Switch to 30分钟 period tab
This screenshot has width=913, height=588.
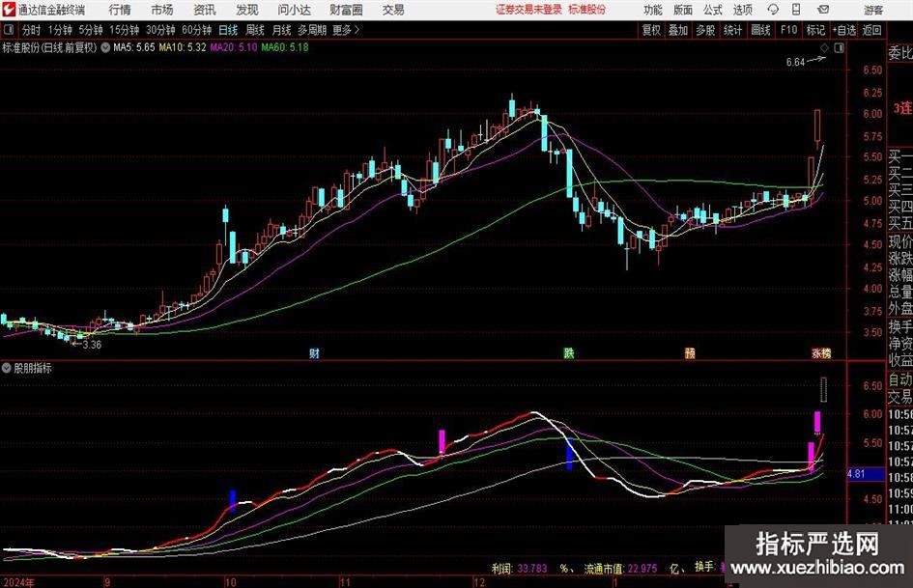coord(160,30)
